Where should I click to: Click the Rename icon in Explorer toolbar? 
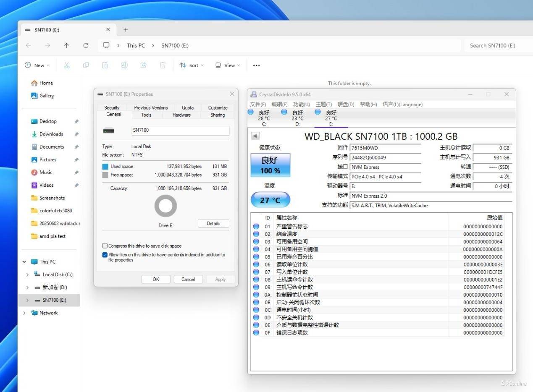click(x=124, y=65)
